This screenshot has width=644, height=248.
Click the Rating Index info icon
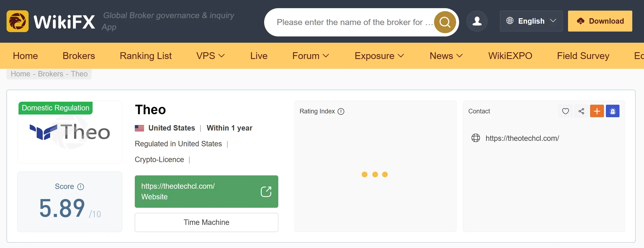(341, 111)
